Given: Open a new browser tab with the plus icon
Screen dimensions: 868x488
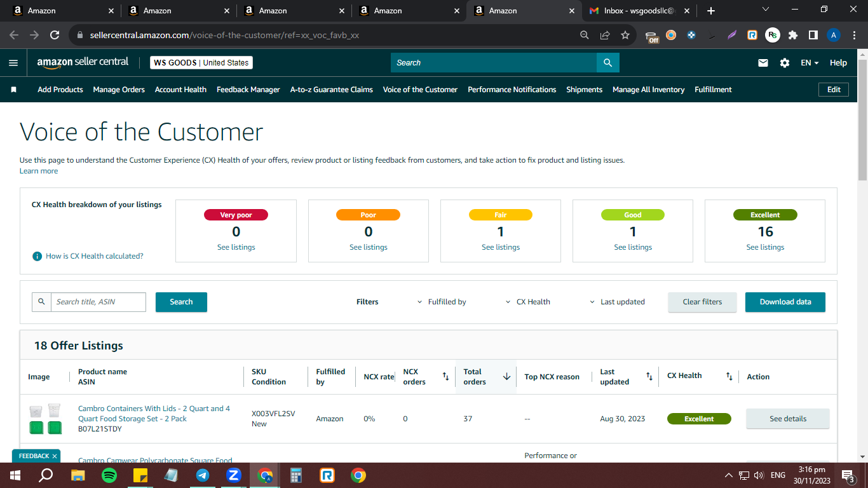Looking at the screenshot, I should point(711,11).
